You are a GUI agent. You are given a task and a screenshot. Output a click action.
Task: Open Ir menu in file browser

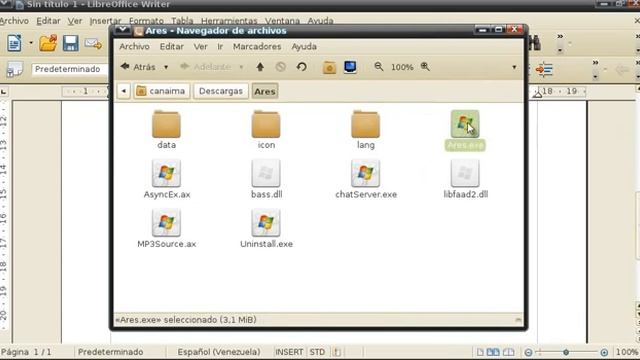pos(220,47)
